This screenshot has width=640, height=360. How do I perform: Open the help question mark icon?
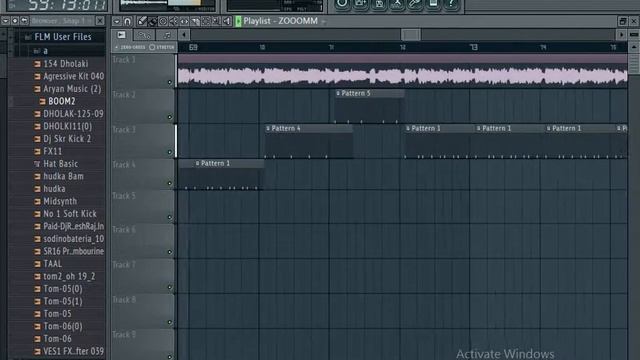click(x=450, y=4)
